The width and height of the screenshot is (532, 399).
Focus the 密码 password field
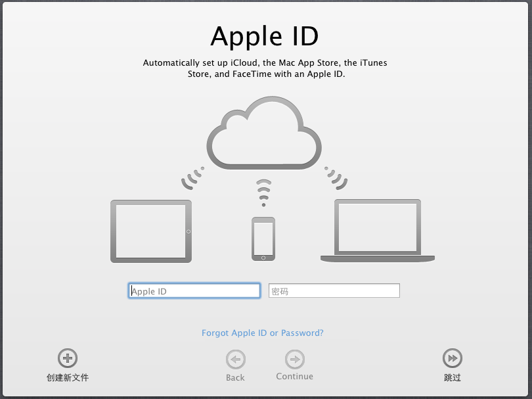(x=334, y=291)
